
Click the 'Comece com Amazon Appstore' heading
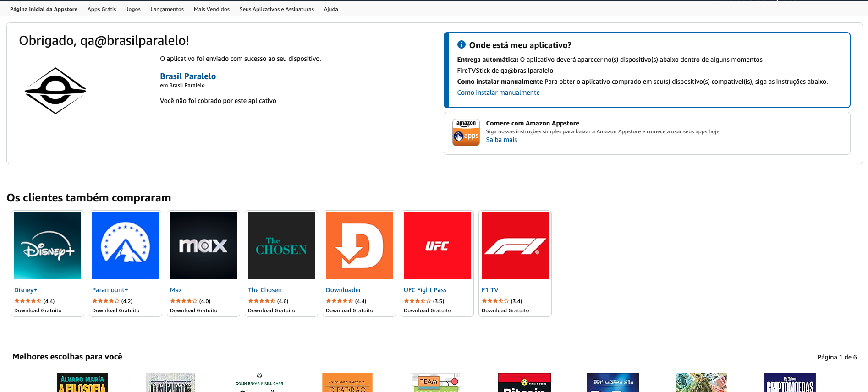point(533,123)
